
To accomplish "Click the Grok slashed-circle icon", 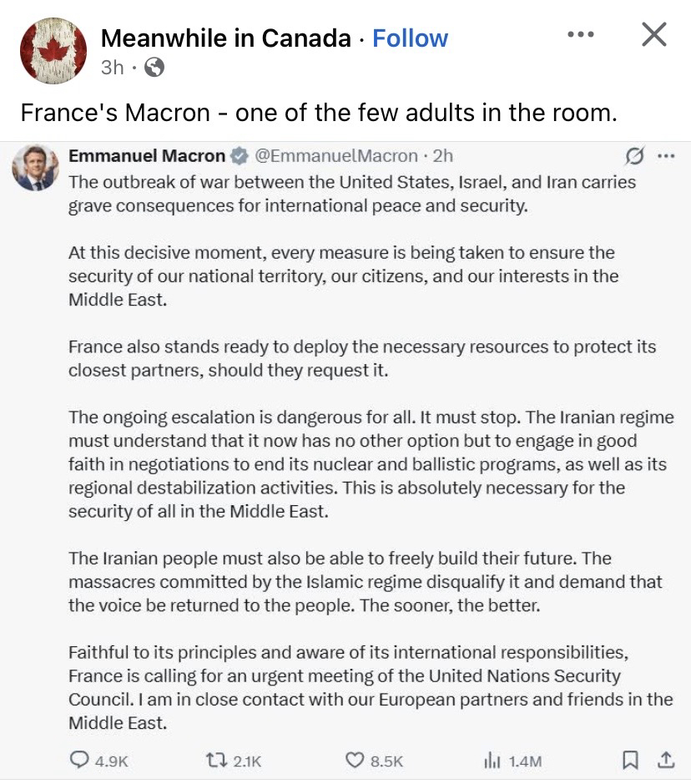I will click(x=634, y=156).
